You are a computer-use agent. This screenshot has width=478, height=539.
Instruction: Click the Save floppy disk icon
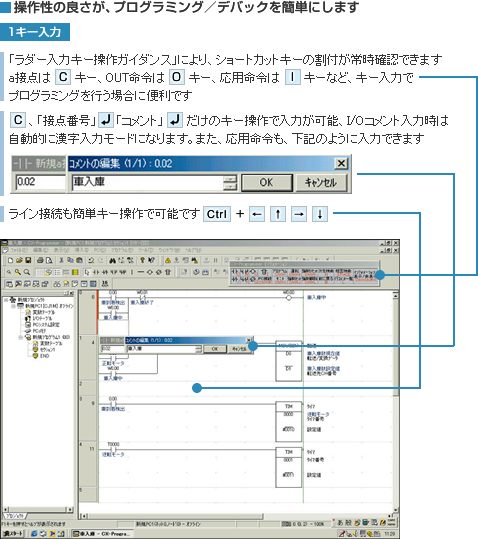[x=28, y=261]
